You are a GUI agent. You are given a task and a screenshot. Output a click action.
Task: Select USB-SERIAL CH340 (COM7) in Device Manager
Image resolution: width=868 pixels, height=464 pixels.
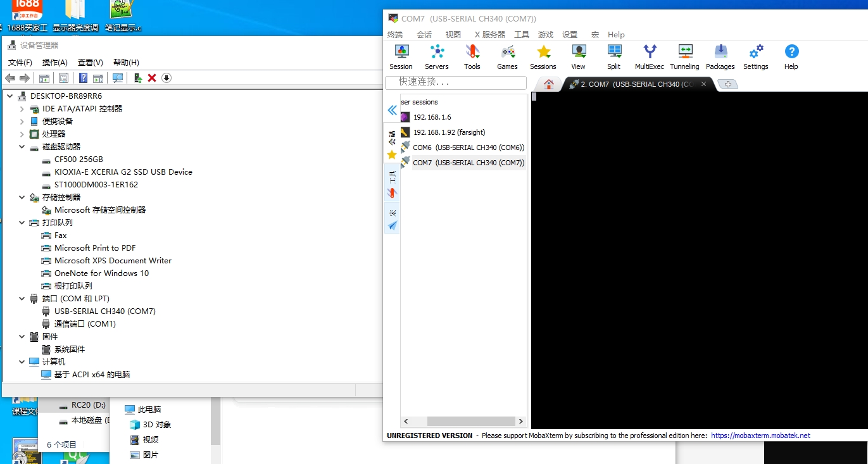point(105,311)
